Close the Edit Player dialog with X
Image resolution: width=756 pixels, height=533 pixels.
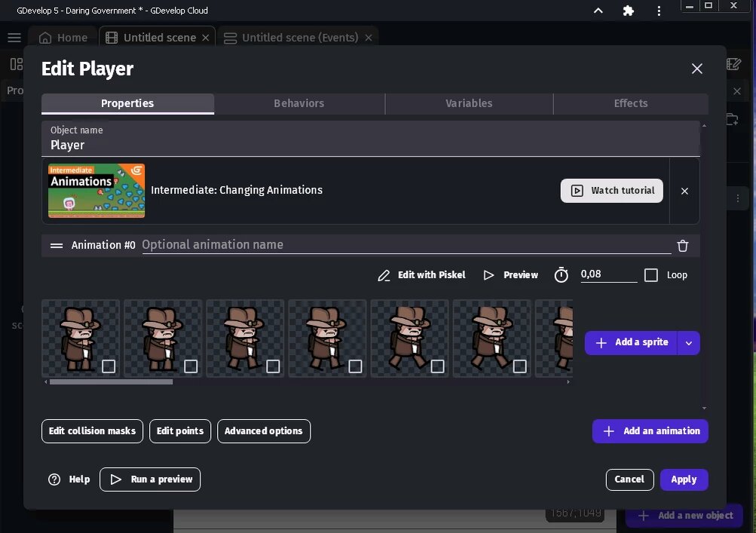pyautogui.click(x=696, y=69)
